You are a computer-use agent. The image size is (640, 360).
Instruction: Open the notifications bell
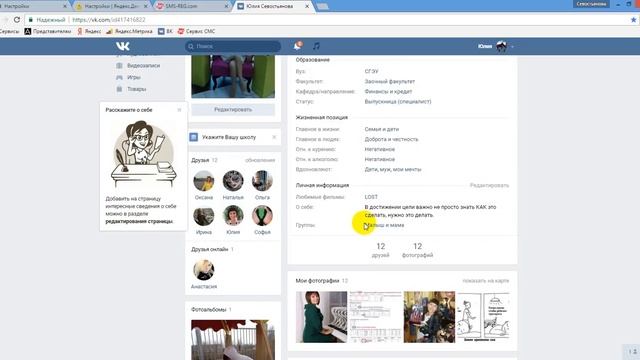point(298,46)
